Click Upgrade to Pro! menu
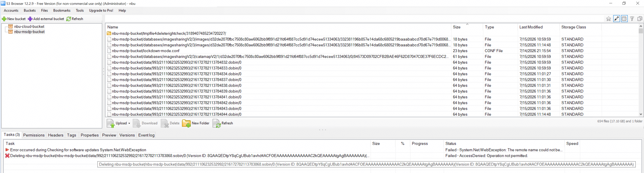The image size is (644, 173). click(x=101, y=10)
